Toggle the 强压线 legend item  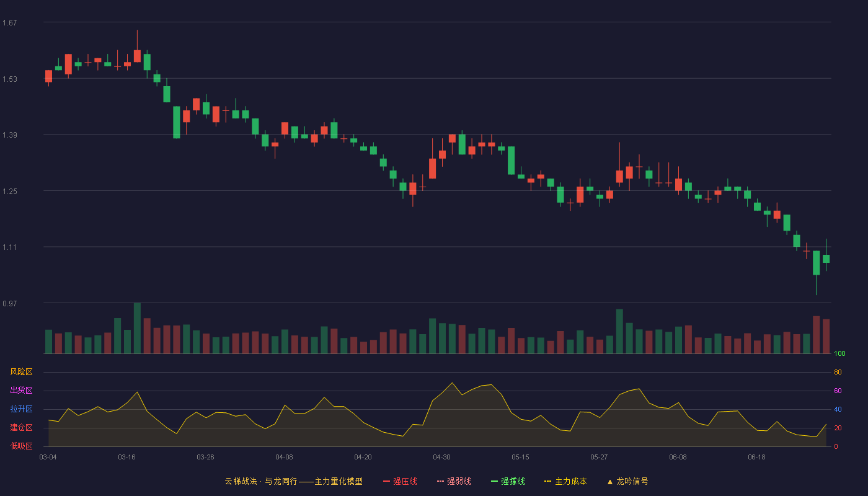point(400,481)
